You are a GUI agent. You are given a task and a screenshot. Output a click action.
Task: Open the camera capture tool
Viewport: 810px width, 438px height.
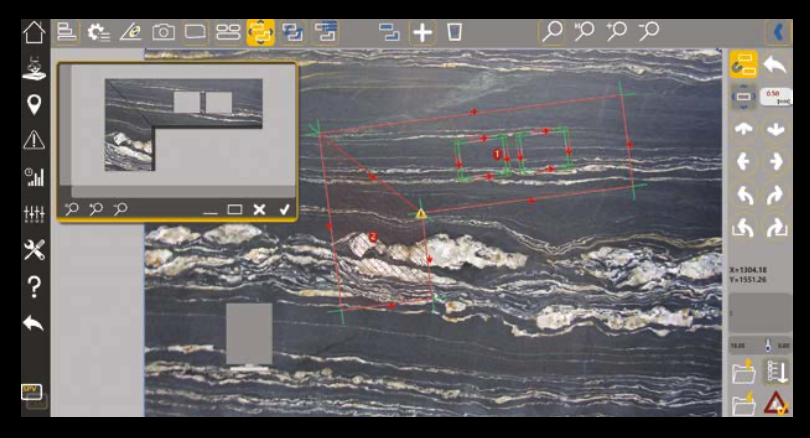(x=163, y=31)
